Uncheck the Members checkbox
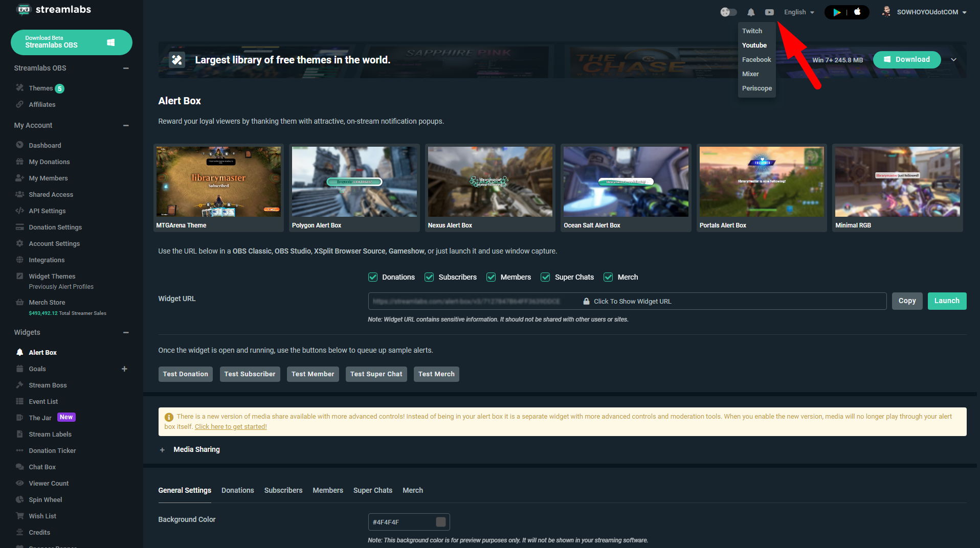Screen dimensions: 980x548 [491, 277]
